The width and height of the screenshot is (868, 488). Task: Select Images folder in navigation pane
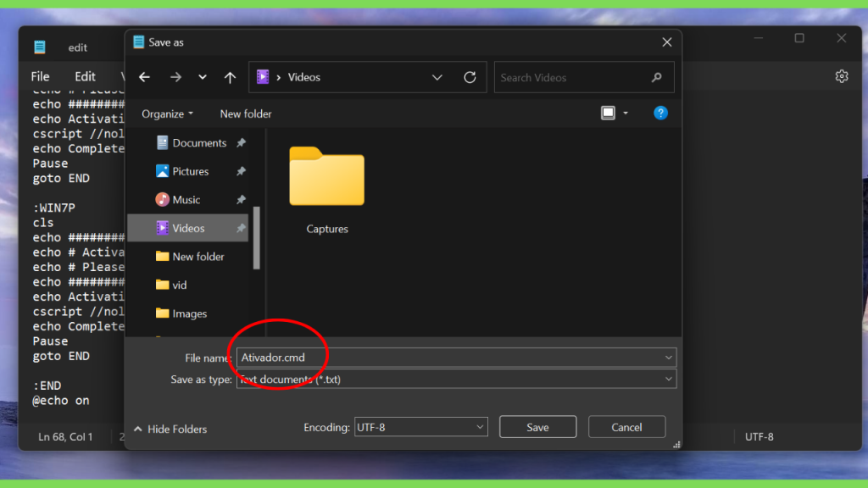point(181,313)
